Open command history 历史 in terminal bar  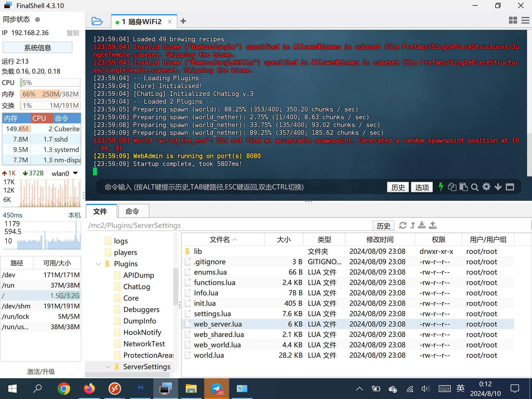[398, 187]
